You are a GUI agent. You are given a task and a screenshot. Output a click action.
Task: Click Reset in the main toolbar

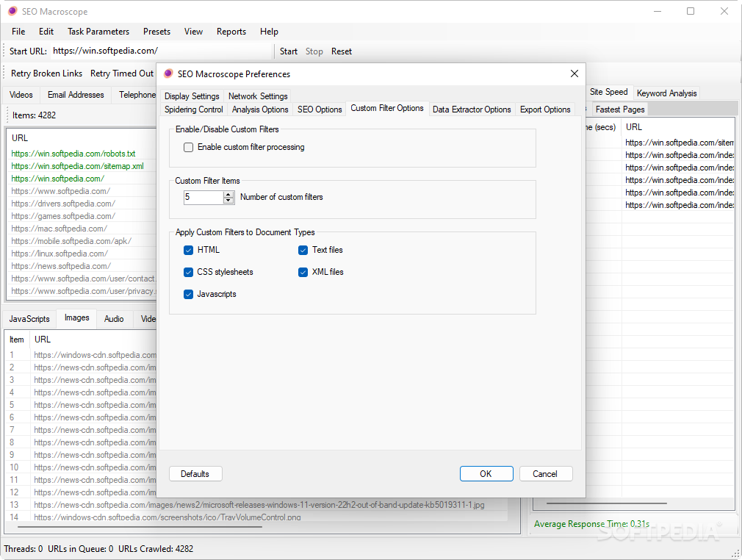point(342,51)
